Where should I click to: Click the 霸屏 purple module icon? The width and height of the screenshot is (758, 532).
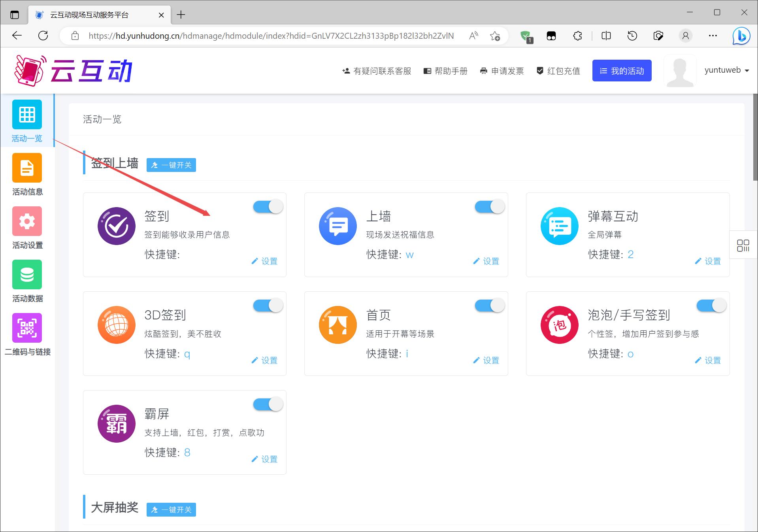(117, 424)
